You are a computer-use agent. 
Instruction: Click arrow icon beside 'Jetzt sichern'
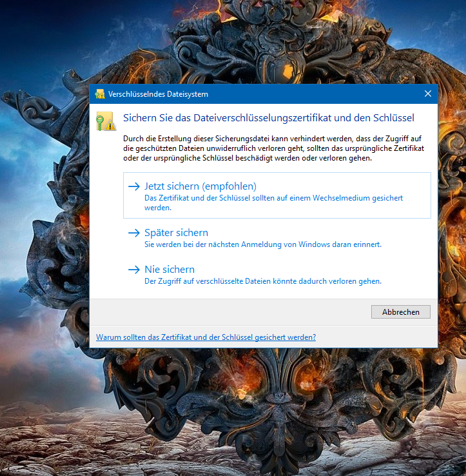click(134, 186)
